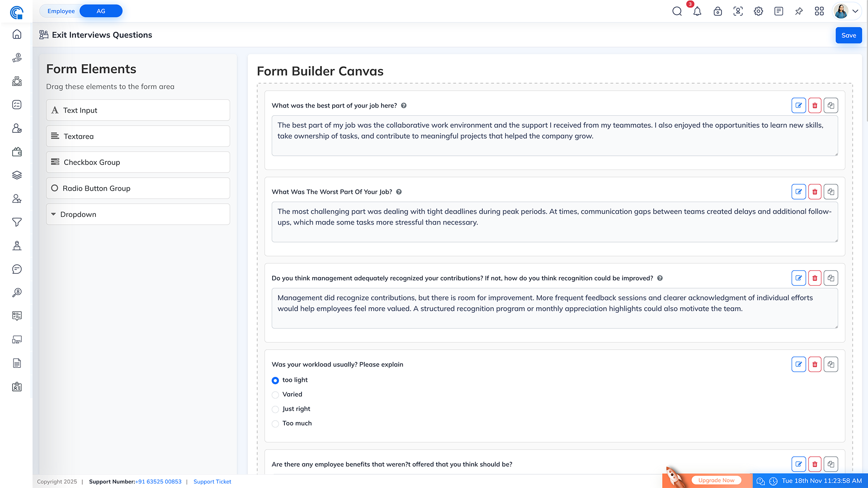The image size is (868, 488).
Task: Click the help icon beside 'best part' question
Action: [404, 106]
